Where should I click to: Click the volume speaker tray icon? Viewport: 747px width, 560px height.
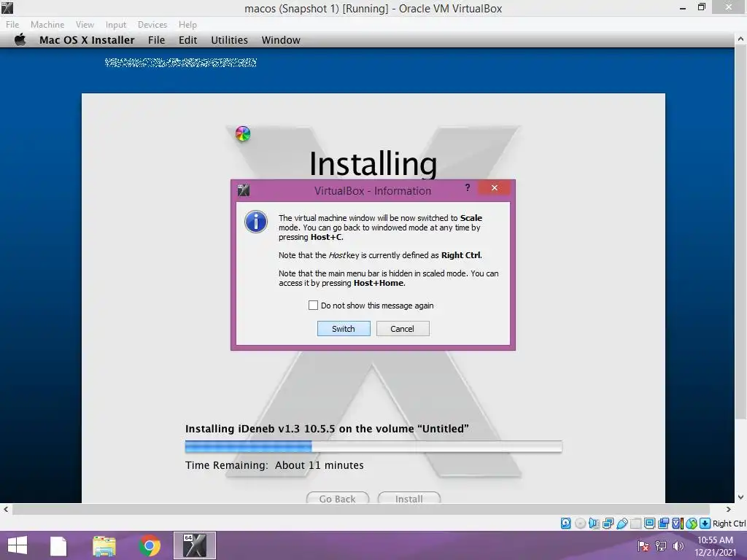[678, 545]
